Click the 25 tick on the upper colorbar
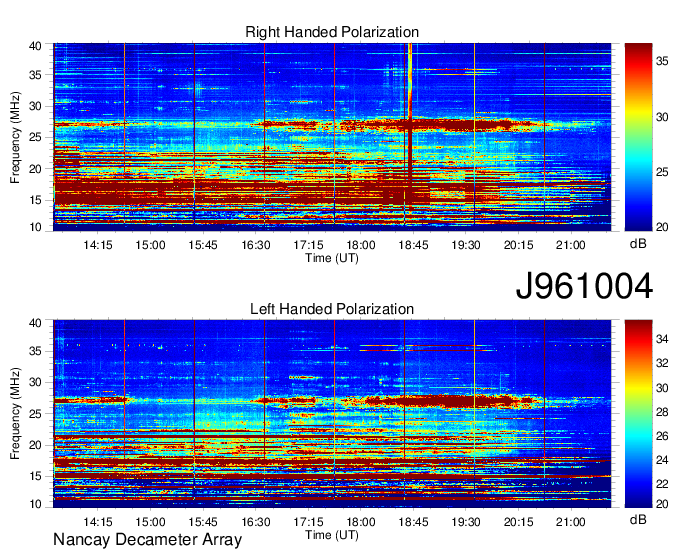 (x=662, y=172)
